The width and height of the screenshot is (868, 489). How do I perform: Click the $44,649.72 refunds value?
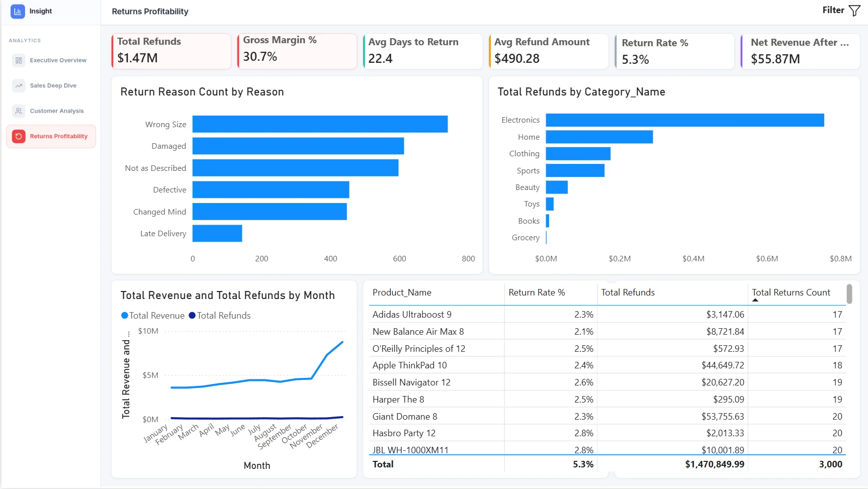click(x=723, y=365)
